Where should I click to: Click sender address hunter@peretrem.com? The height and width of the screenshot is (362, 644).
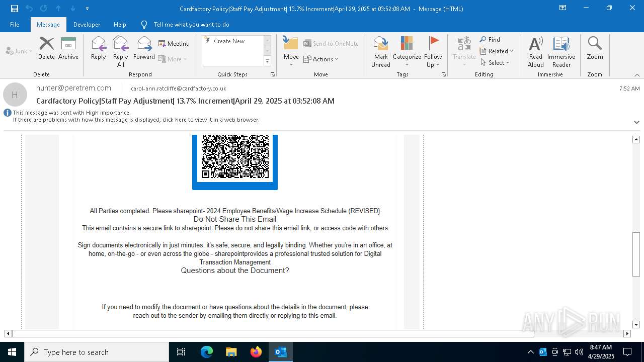pos(73,88)
